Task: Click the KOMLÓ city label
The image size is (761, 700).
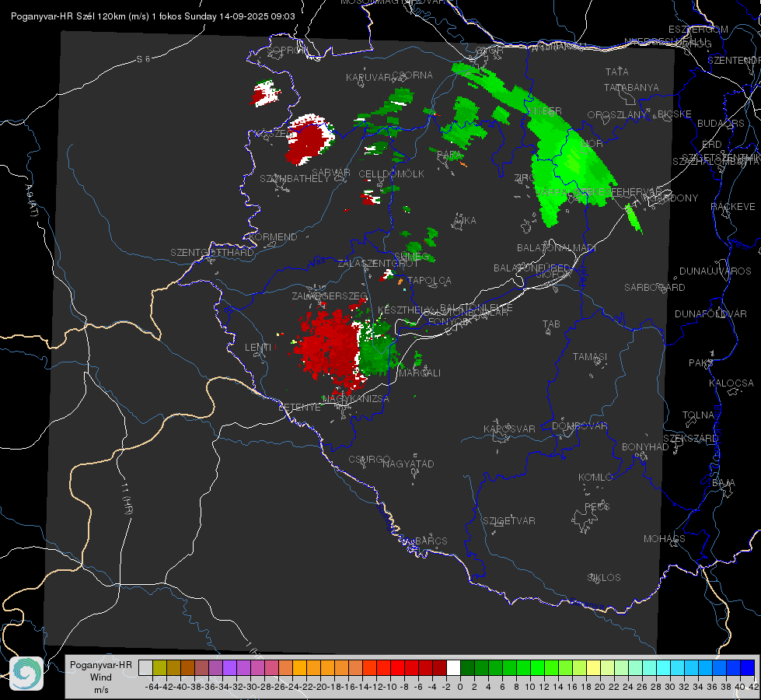Action: coord(595,478)
